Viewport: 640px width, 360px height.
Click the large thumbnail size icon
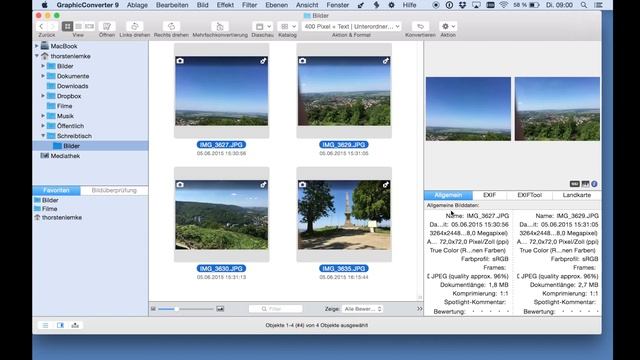(x=220, y=309)
